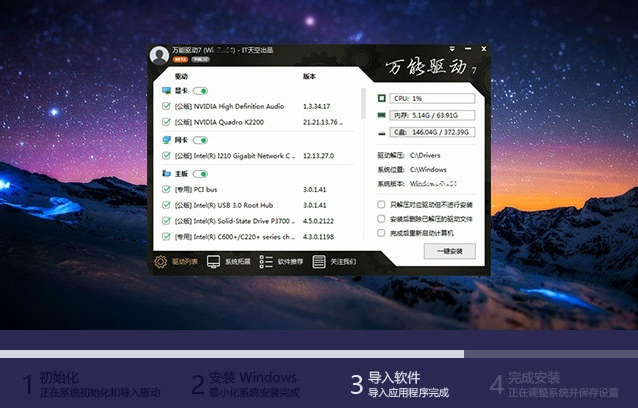The width and height of the screenshot is (638, 409).
Task: Click the 驱动 column header
Action: point(181,77)
